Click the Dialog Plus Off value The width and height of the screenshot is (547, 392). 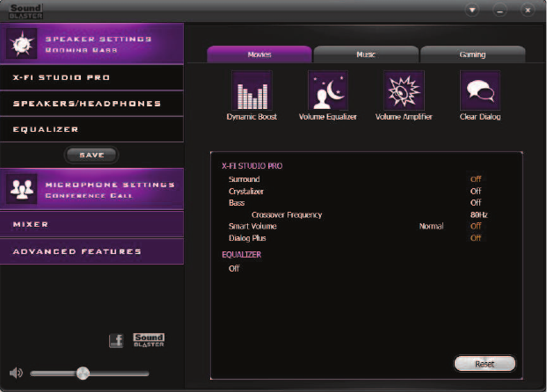coord(476,238)
